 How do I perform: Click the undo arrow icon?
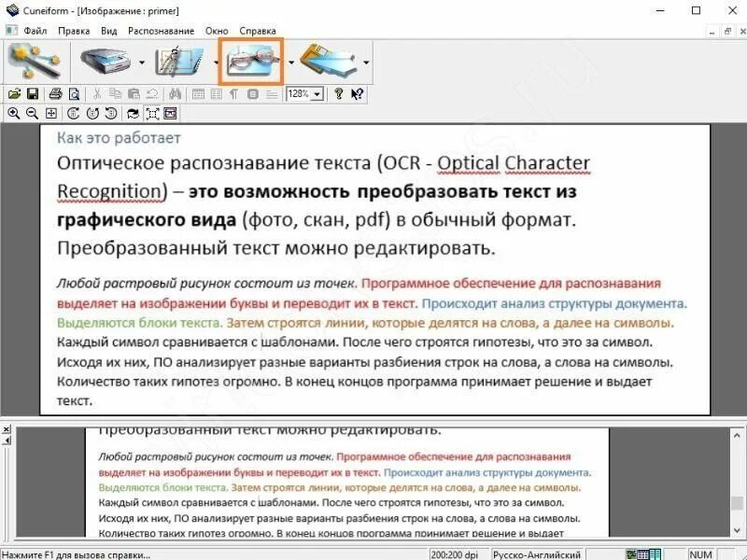pos(152,94)
